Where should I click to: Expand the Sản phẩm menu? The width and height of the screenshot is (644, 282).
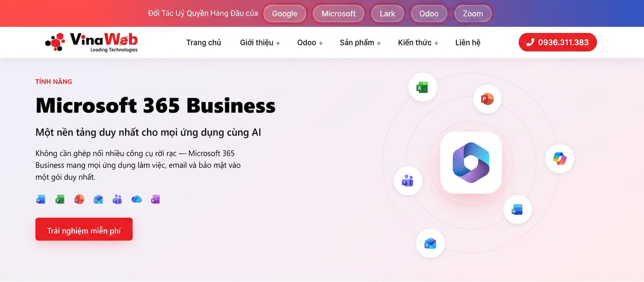click(x=360, y=42)
